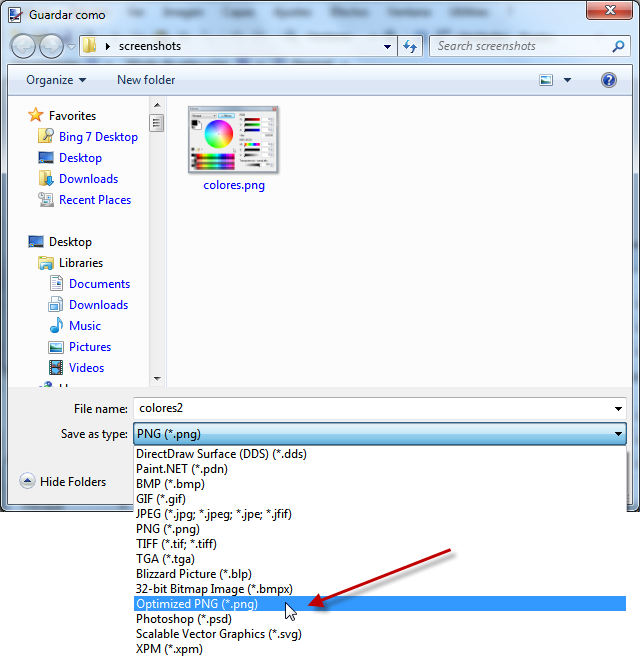Choose XPM (*.xpm) file type
The height and width of the screenshot is (656, 640).
380,649
